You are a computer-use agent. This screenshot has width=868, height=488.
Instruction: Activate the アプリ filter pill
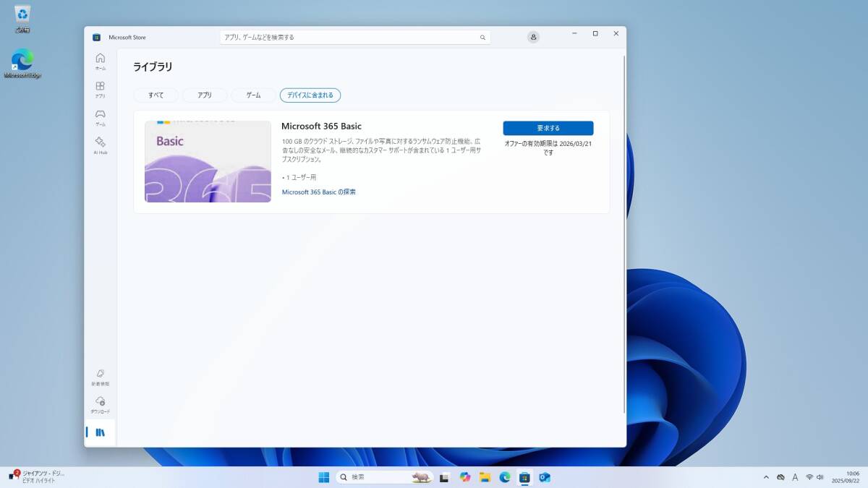(x=204, y=95)
